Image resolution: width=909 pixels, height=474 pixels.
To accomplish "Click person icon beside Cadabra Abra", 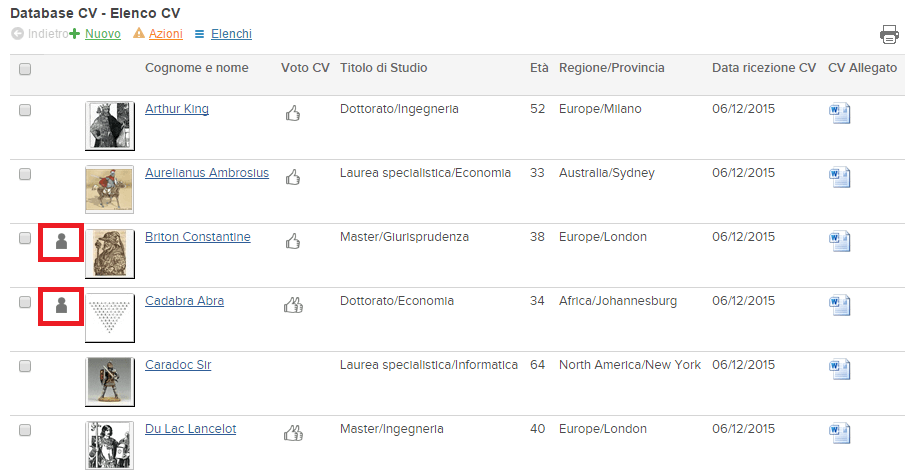I will point(61,305).
